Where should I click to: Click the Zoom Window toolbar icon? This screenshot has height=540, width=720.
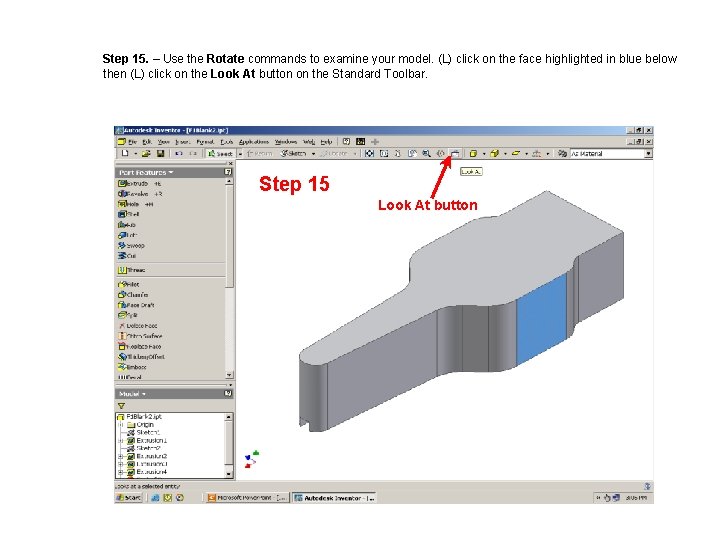click(x=384, y=154)
